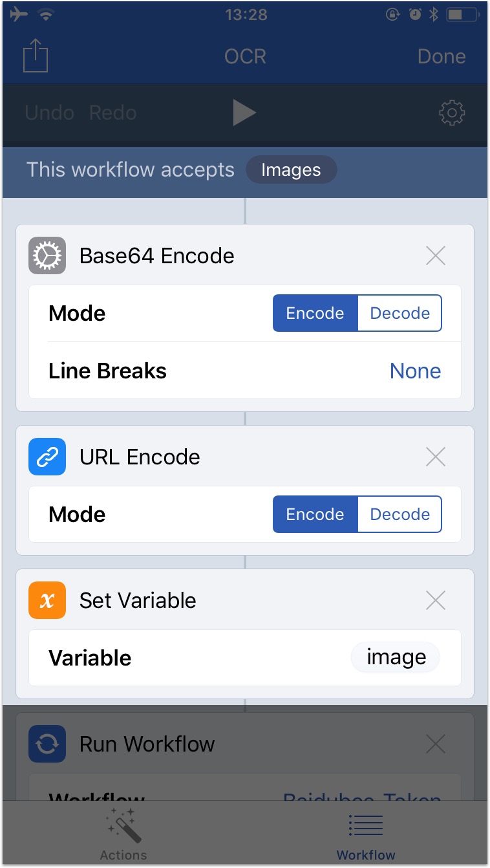Edit the image variable name field
This screenshot has width=490, height=868.
click(396, 658)
